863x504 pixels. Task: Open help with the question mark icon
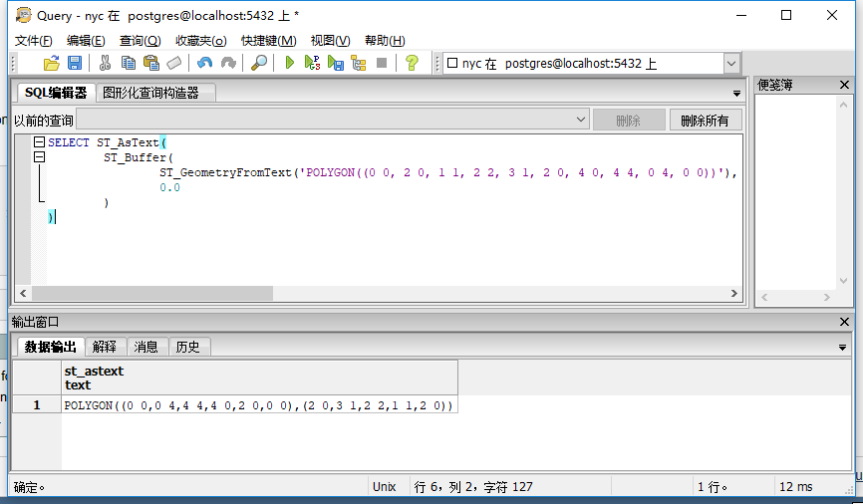[412, 64]
